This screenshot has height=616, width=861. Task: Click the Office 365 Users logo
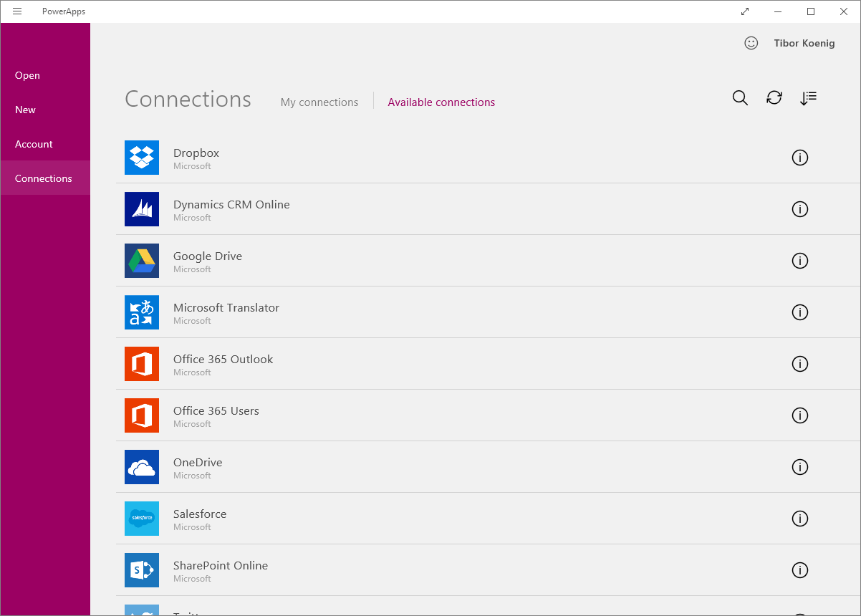(142, 415)
